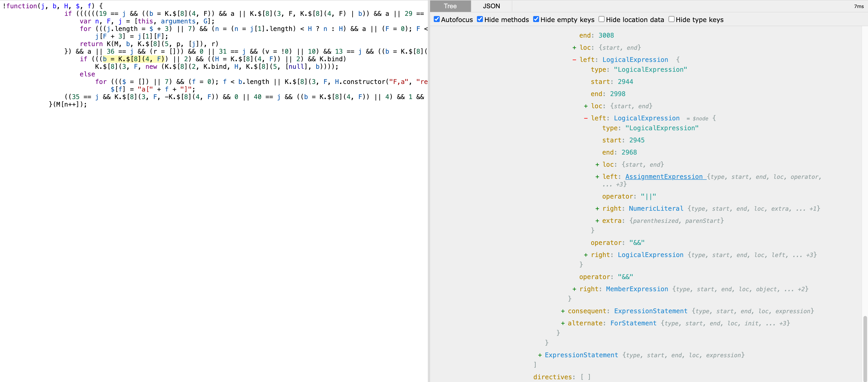Disable the Hide empty keys checkbox
This screenshot has height=382, width=868.
point(536,19)
